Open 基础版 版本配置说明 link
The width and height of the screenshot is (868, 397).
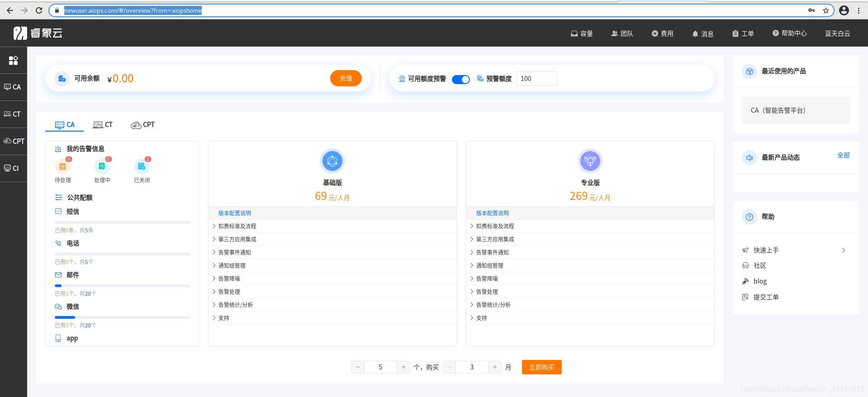pos(234,213)
